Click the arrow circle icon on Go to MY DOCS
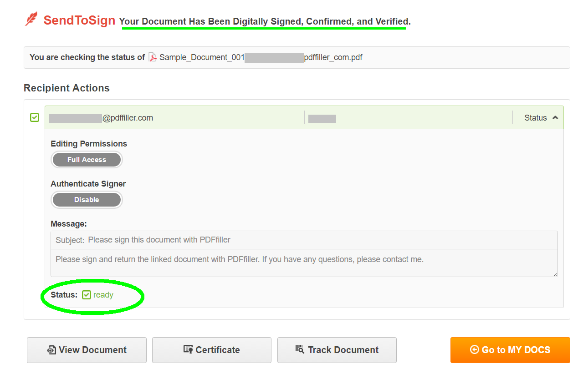The image size is (588, 374). click(x=474, y=349)
